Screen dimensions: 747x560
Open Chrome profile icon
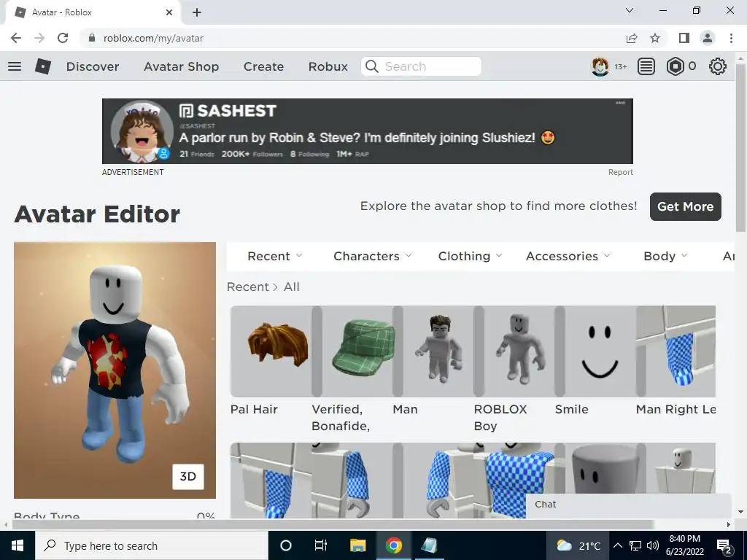click(708, 38)
